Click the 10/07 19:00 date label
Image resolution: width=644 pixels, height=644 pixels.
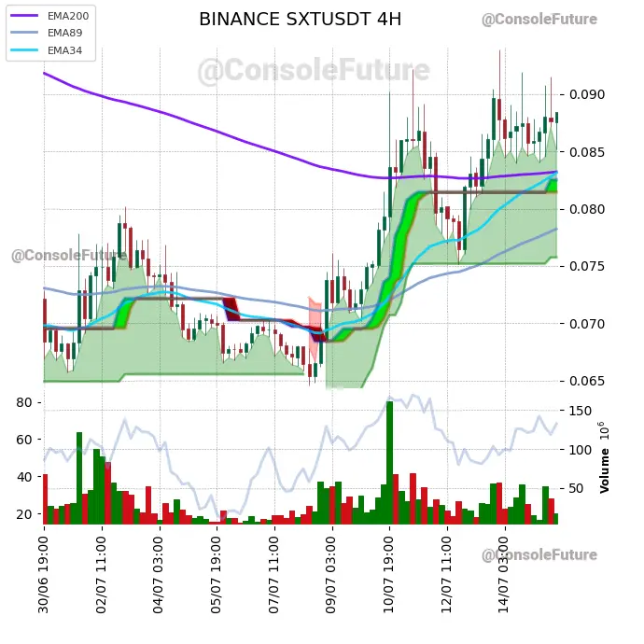click(389, 575)
